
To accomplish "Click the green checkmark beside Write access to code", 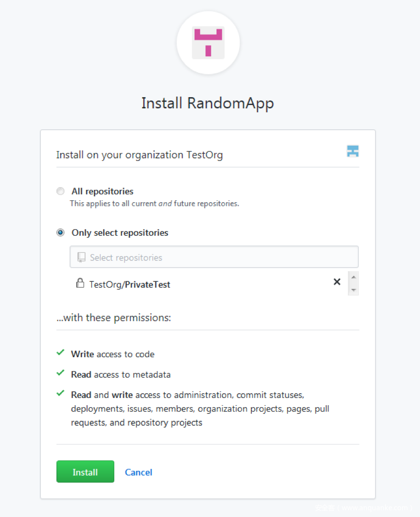I will [61, 353].
